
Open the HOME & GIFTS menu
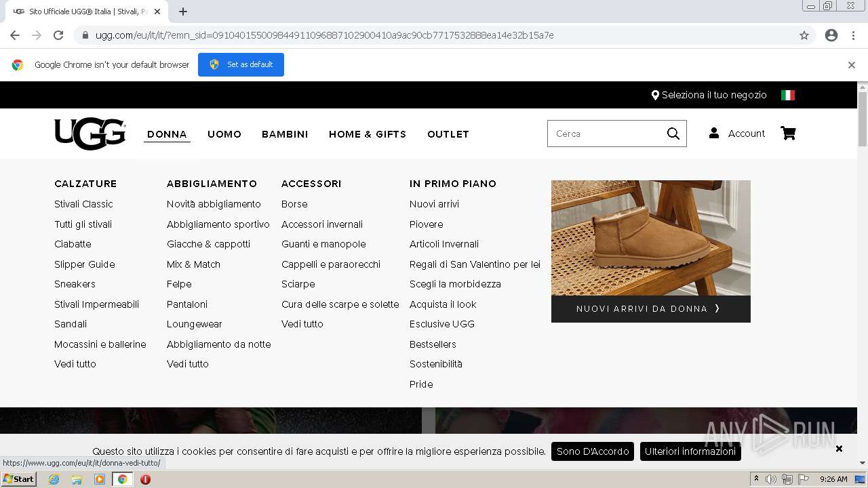(x=368, y=134)
